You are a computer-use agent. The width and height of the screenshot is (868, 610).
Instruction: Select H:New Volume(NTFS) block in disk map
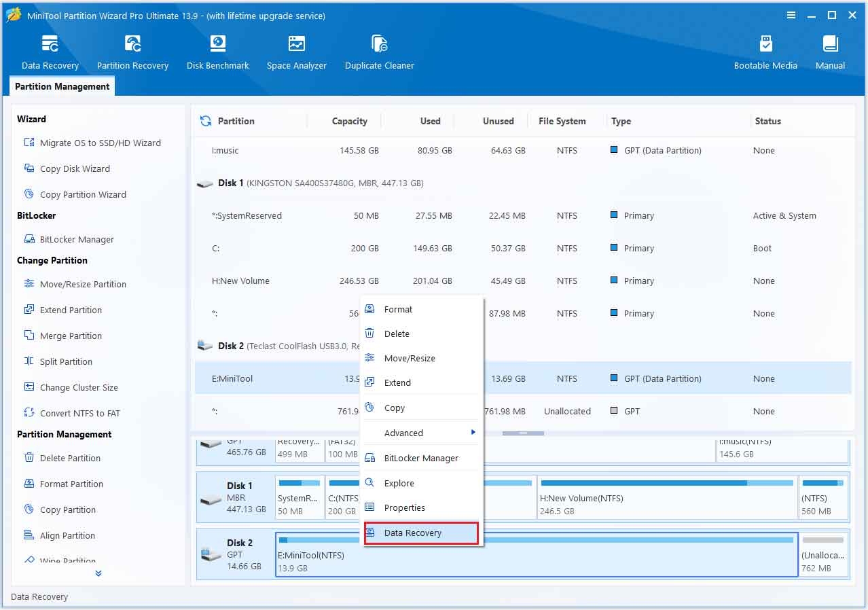point(666,497)
